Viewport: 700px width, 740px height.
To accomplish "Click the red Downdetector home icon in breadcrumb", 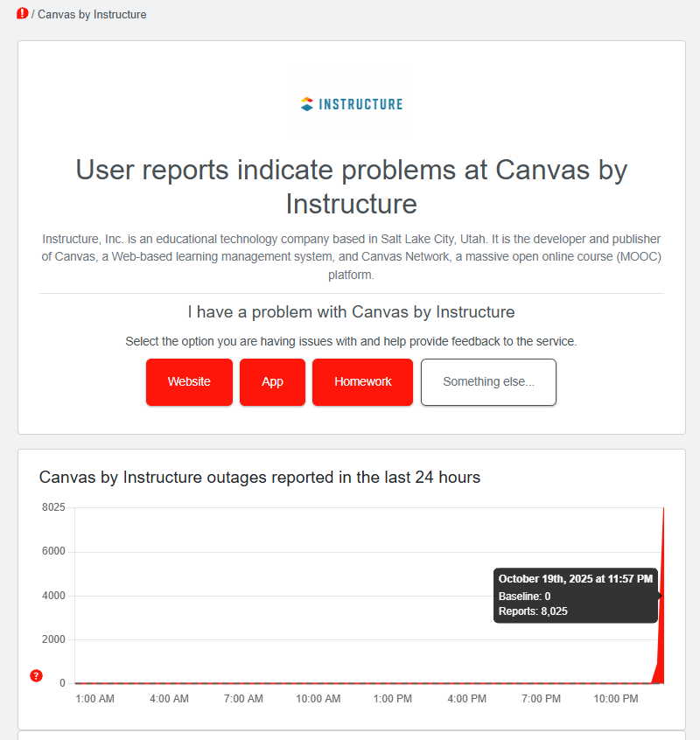I will tap(22, 14).
